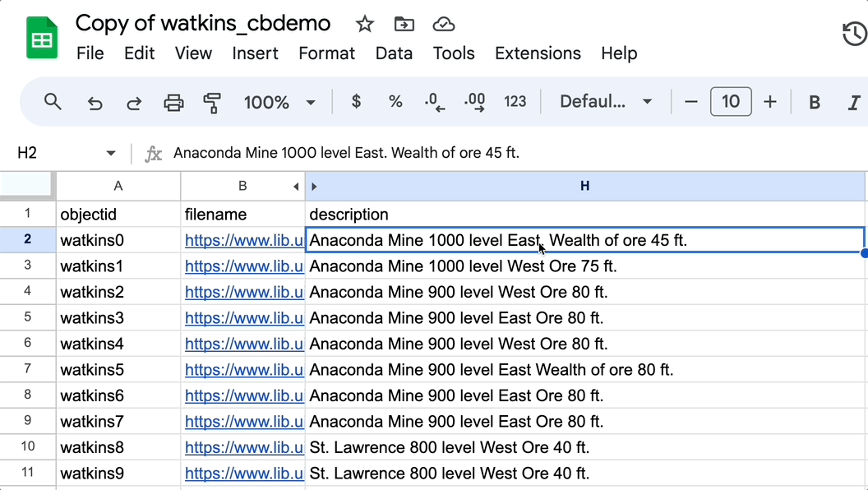This screenshot has height=490, width=868.
Task: Decrease decimal places
Action: click(x=433, y=102)
